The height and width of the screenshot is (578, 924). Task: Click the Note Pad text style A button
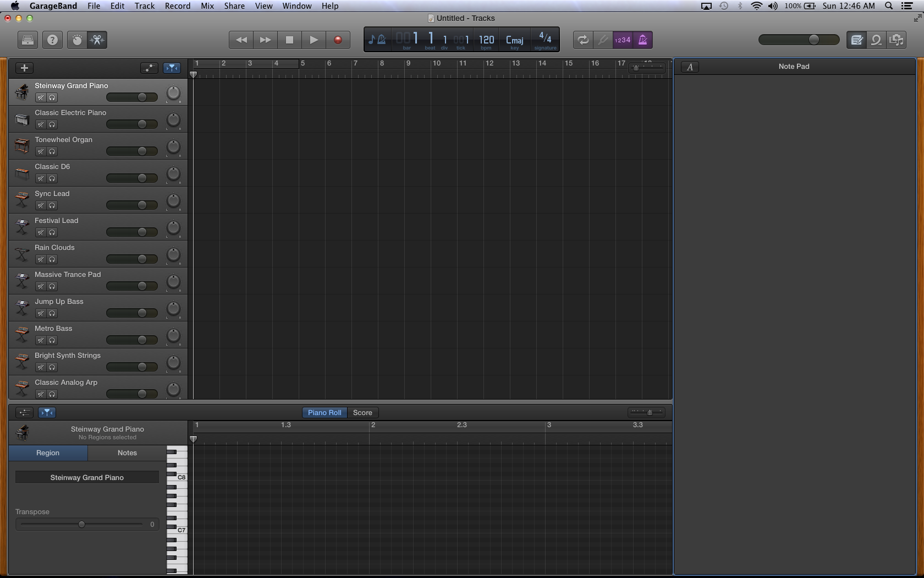[x=690, y=67]
